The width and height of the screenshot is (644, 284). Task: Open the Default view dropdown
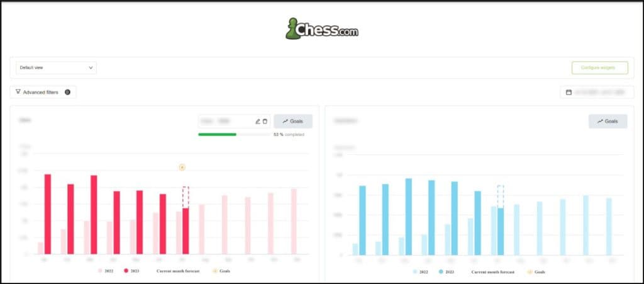tap(56, 68)
